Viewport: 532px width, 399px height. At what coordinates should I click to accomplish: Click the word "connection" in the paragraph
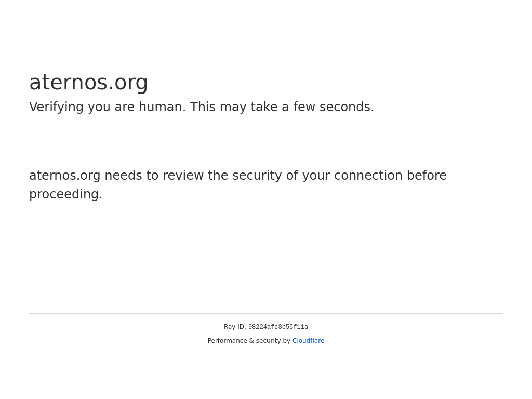pos(368,176)
